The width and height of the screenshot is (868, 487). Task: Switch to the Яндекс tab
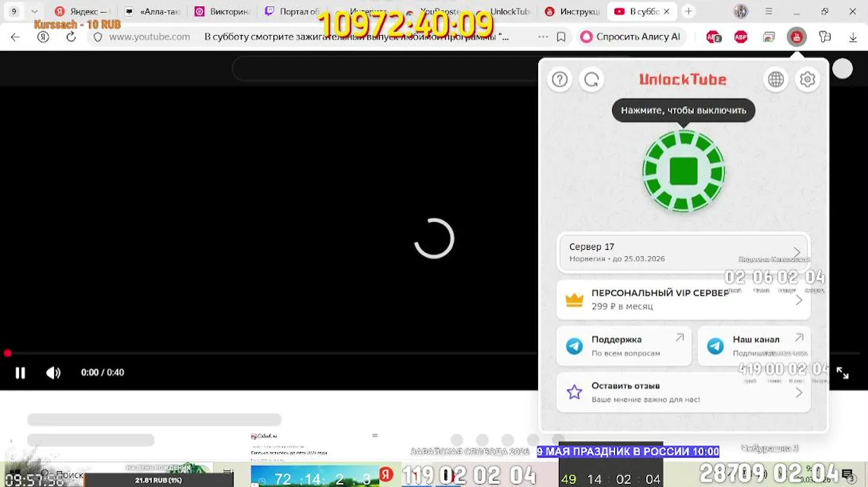(84, 11)
